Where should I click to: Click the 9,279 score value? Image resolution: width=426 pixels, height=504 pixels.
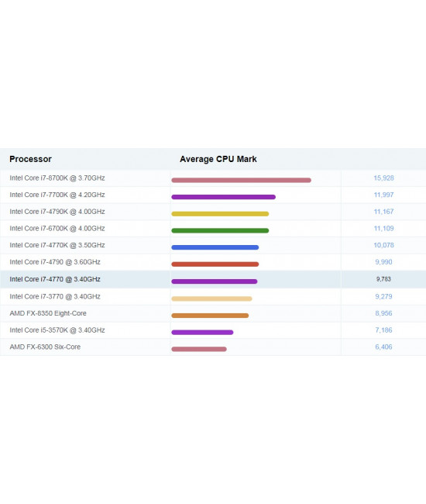pyautogui.click(x=383, y=296)
